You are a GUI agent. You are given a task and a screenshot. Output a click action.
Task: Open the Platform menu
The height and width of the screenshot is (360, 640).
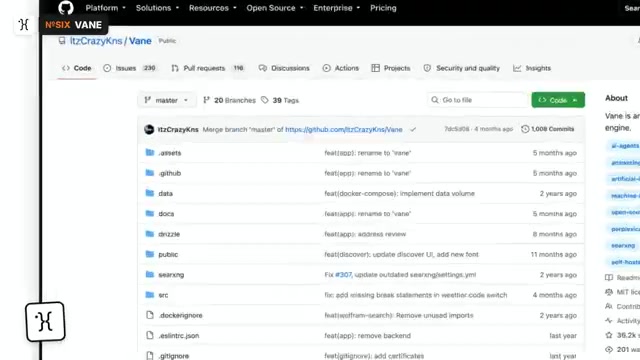[x=105, y=8]
